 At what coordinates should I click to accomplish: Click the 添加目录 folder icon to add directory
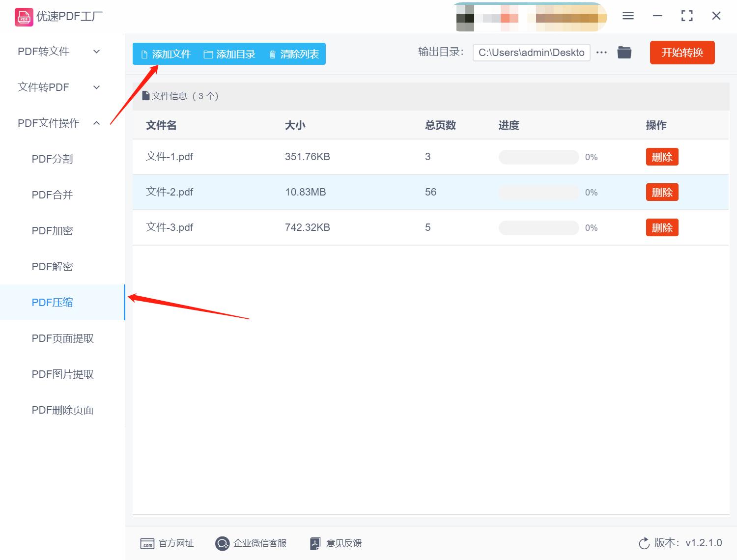coord(208,54)
